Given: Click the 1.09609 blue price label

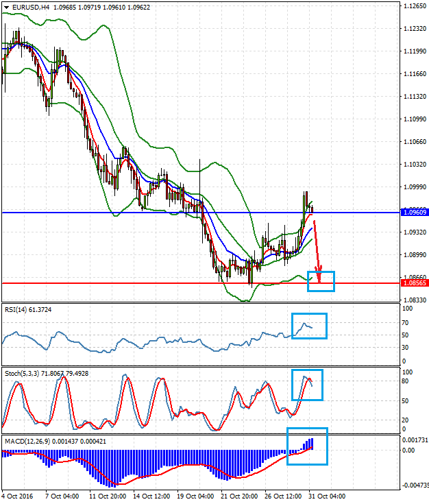Looking at the screenshot, I should click(x=413, y=213).
